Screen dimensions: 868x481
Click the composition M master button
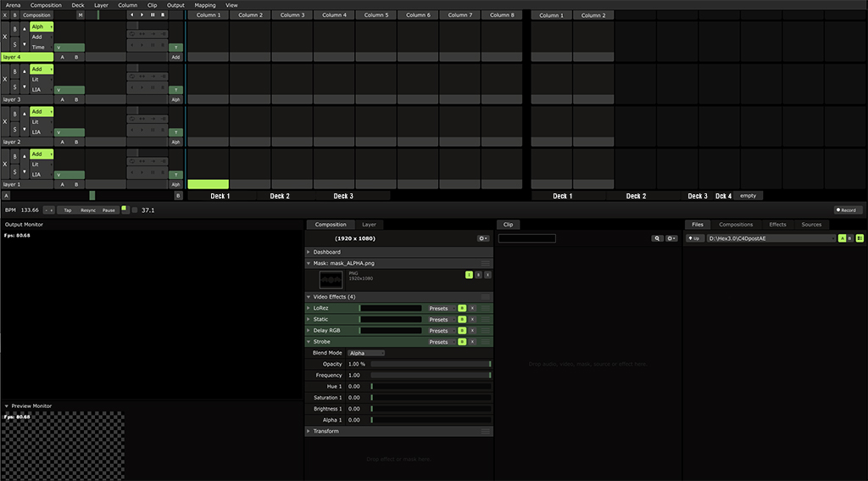81,15
